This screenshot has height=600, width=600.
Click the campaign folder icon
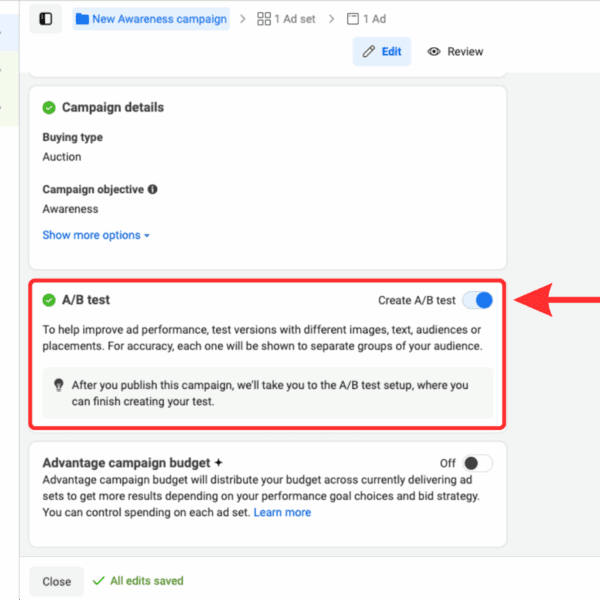coord(82,19)
